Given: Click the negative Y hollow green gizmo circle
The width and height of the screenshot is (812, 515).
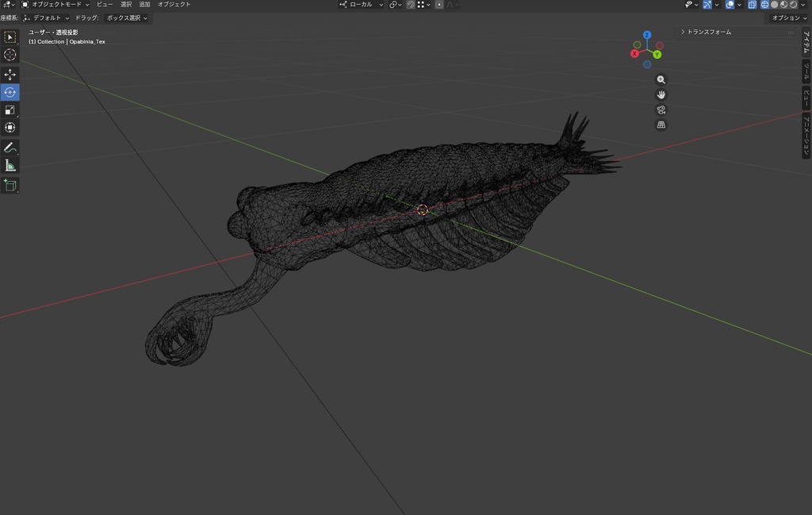Looking at the screenshot, I should pyautogui.click(x=637, y=45).
